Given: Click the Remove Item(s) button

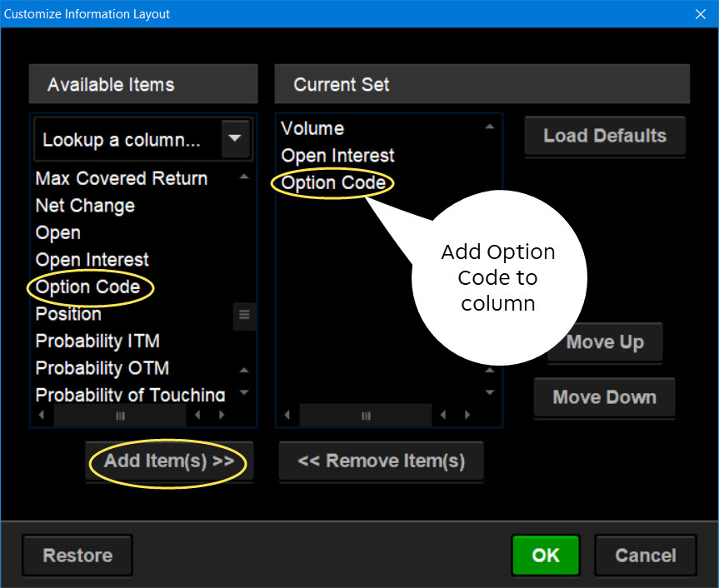Looking at the screenshot, I should 381,461.
